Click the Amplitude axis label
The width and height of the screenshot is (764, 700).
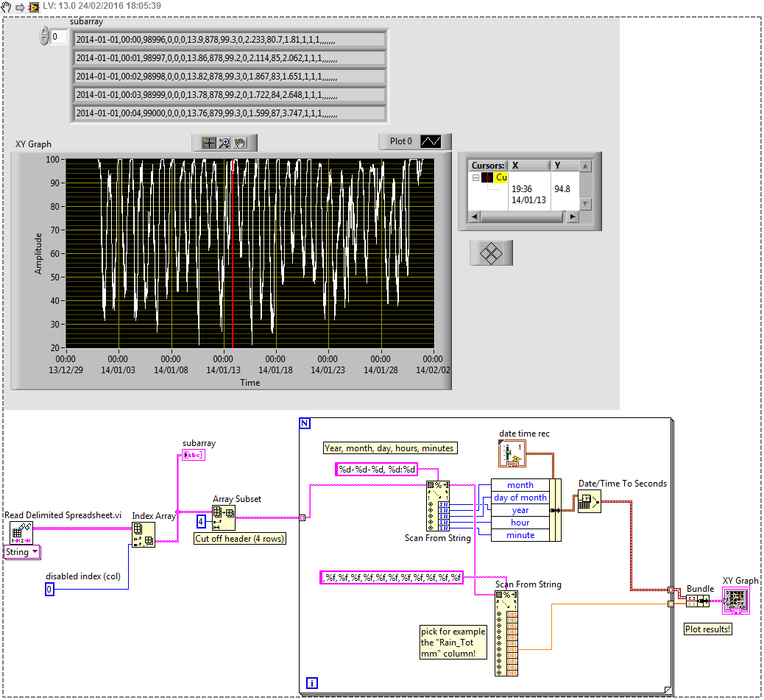38,253
